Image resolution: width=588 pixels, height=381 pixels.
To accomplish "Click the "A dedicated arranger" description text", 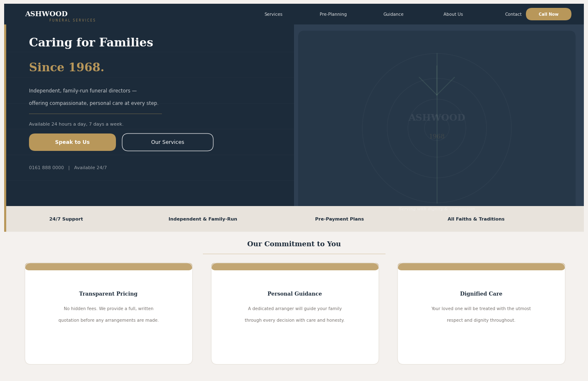I will tap(295, 315).
